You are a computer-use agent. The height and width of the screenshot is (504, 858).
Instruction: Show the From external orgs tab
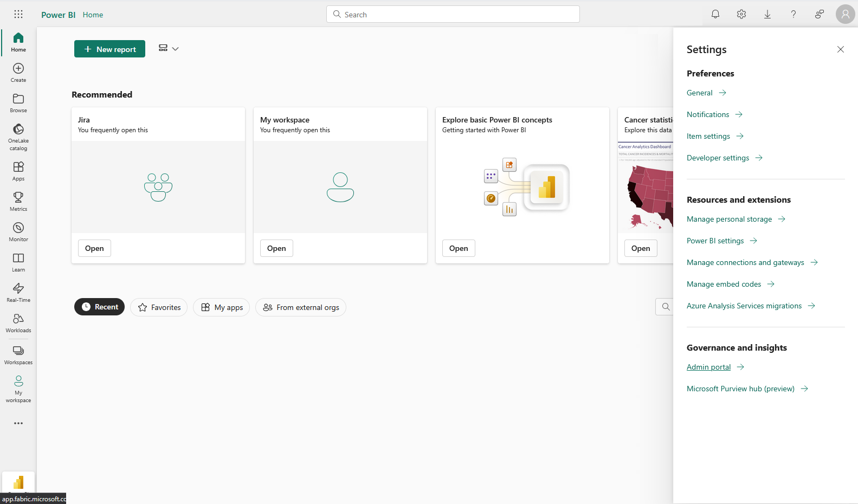(301, 307)
